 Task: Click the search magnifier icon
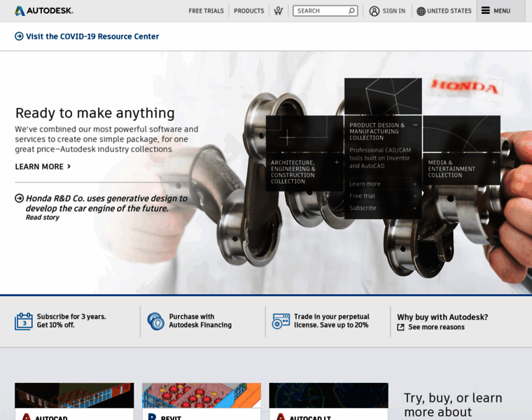tap(352, 11)
